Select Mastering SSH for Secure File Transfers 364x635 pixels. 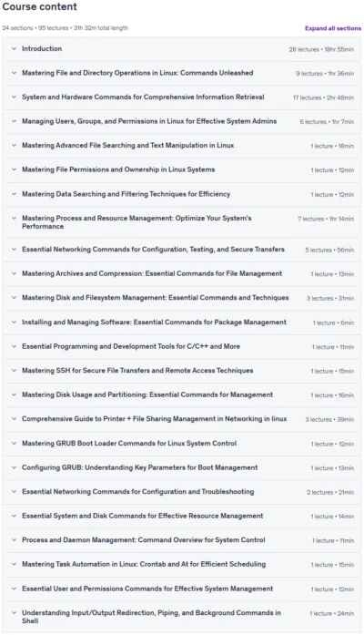click(137, 371)
